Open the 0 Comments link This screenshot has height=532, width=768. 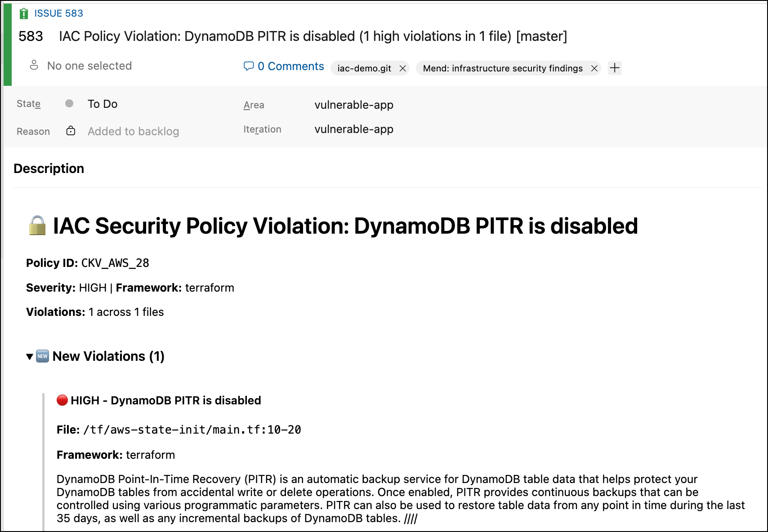(291, 66)
